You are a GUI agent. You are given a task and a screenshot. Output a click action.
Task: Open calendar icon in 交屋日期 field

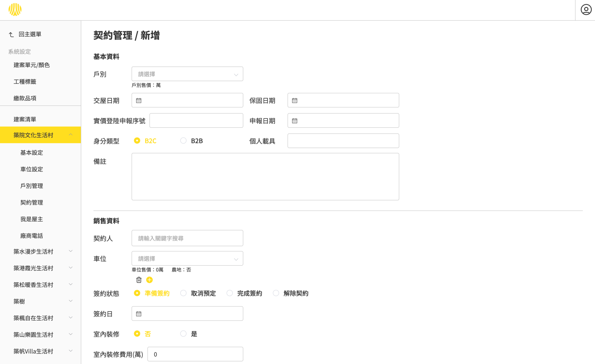pyautogui.click(x=139, y=101)
